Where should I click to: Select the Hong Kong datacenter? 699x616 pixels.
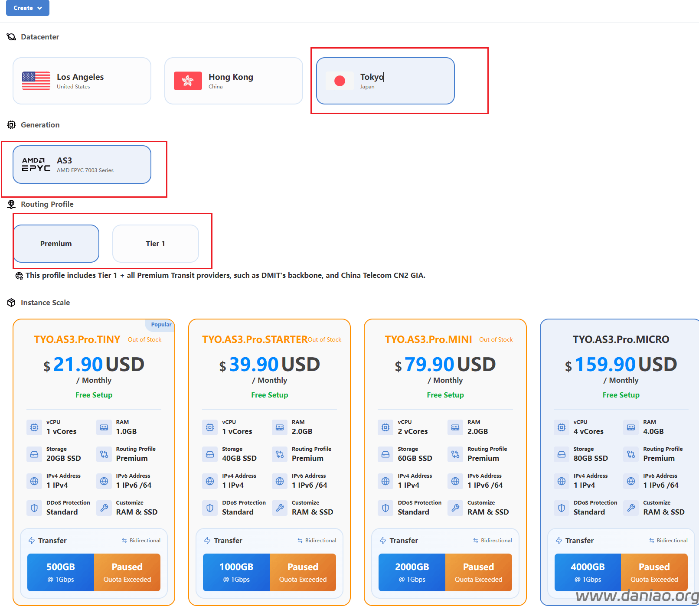tap(233, 81)
